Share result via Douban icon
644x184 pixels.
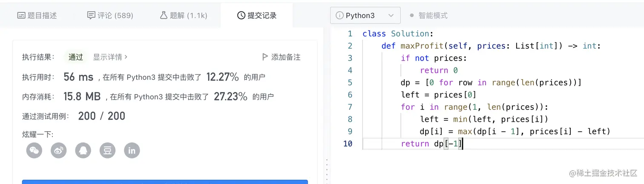pyautogui.click(x=108, y=150)
